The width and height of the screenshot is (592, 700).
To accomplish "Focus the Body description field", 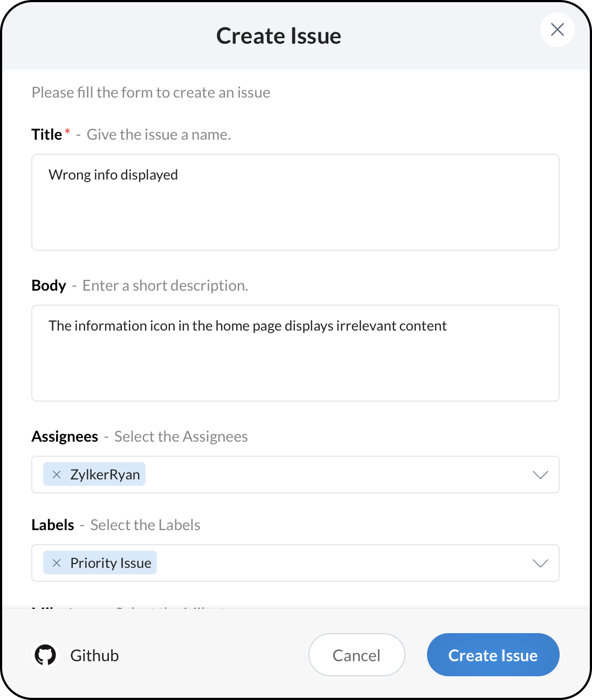I will tap(295, 353).
